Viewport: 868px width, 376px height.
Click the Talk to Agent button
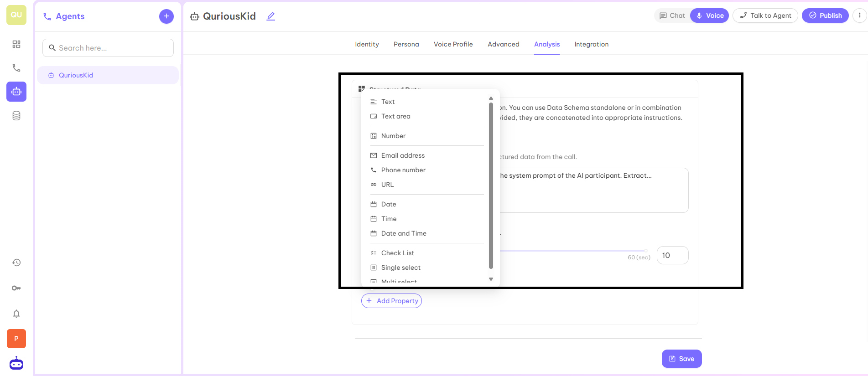click(765, 15)
